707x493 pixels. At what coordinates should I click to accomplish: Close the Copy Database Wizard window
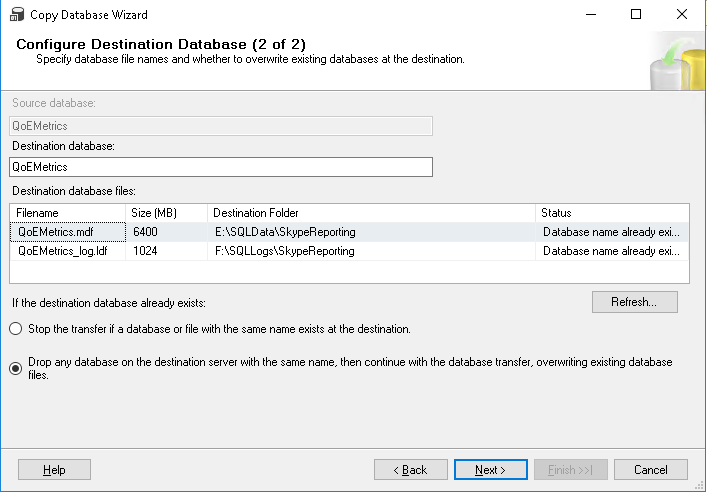[682, 14]
